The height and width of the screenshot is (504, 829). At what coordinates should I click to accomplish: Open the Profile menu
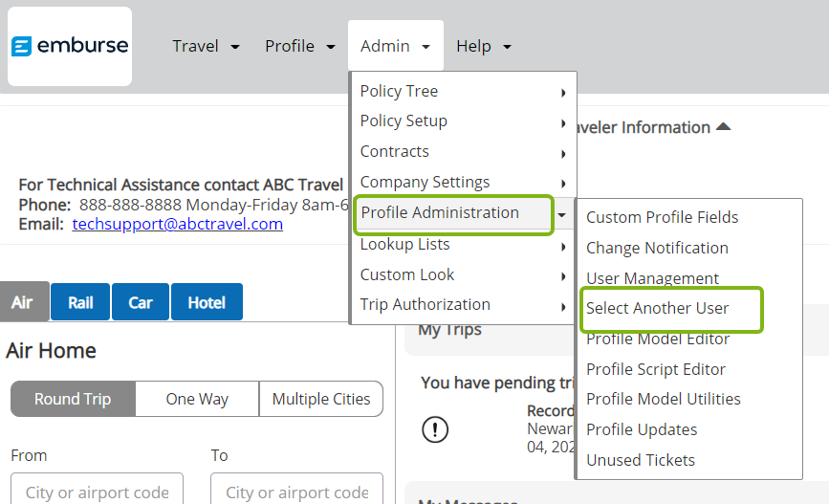point(300,46)
